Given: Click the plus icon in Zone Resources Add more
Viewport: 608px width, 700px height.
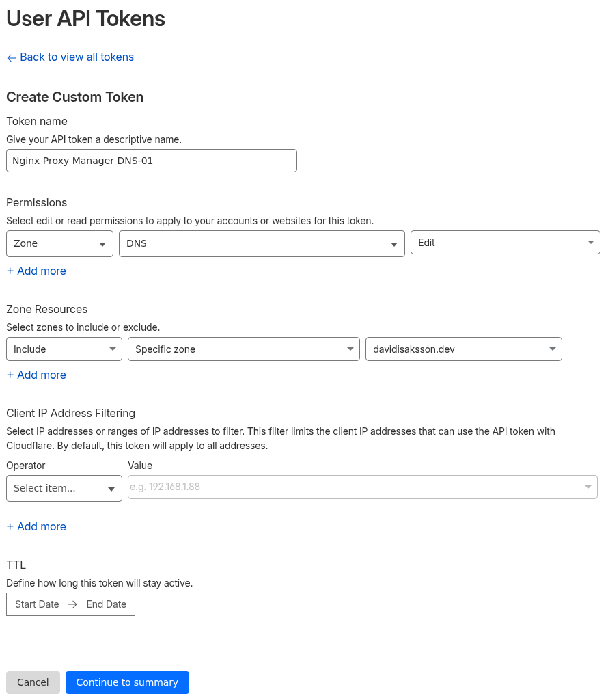Looking at the screenshot, I should (10, 375).
